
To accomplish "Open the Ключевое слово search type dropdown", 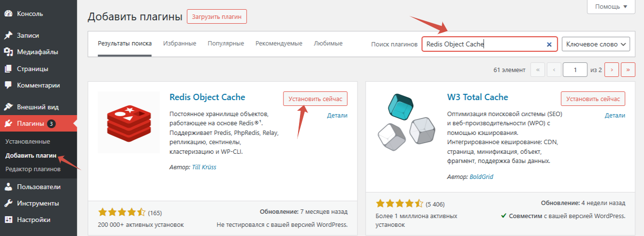I will (596, 44).
